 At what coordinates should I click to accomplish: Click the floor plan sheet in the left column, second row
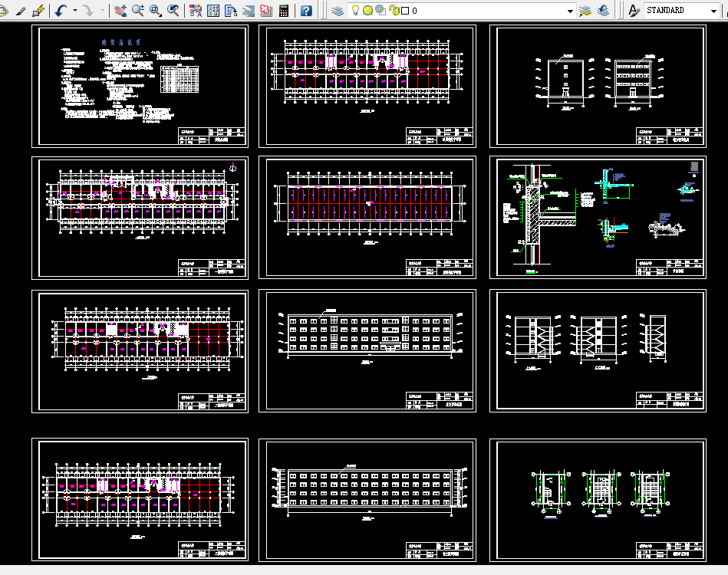tap(140, 219)
